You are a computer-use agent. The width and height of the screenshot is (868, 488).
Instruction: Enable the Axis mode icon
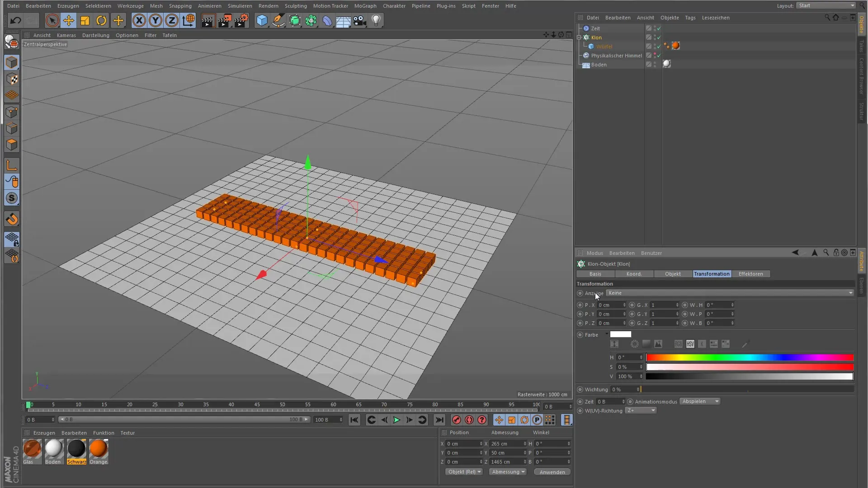tap(12, 165)
